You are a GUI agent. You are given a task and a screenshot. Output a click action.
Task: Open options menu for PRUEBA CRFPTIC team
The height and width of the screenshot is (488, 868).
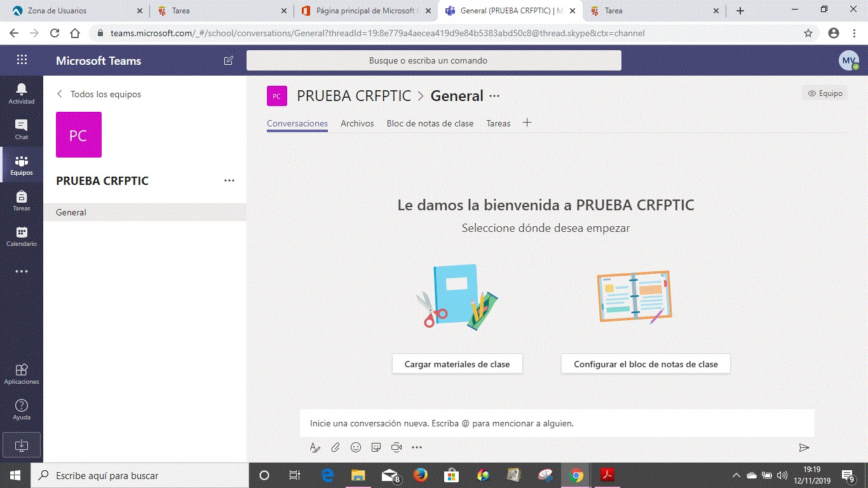(229, 180)
